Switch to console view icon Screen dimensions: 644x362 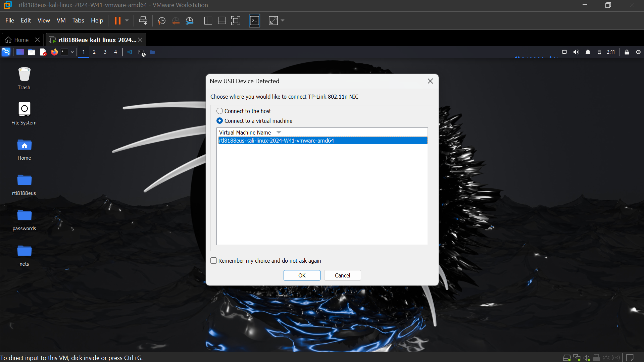255,21
